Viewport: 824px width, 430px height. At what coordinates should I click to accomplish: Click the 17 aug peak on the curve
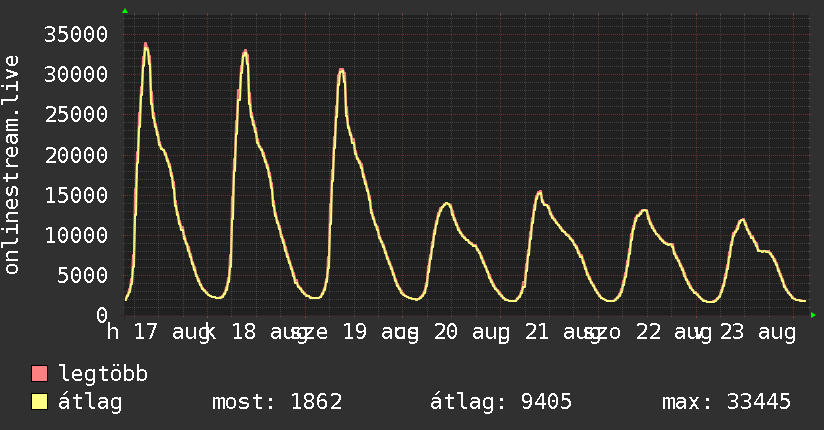[146, 46]
